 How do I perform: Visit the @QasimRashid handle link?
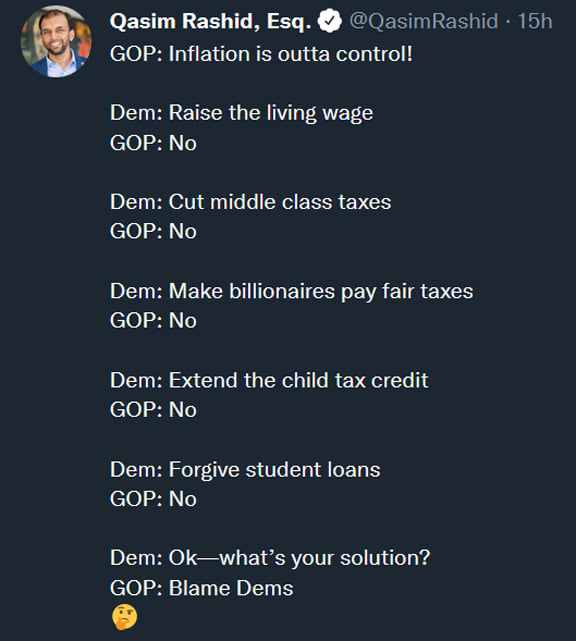click(424, 21)
